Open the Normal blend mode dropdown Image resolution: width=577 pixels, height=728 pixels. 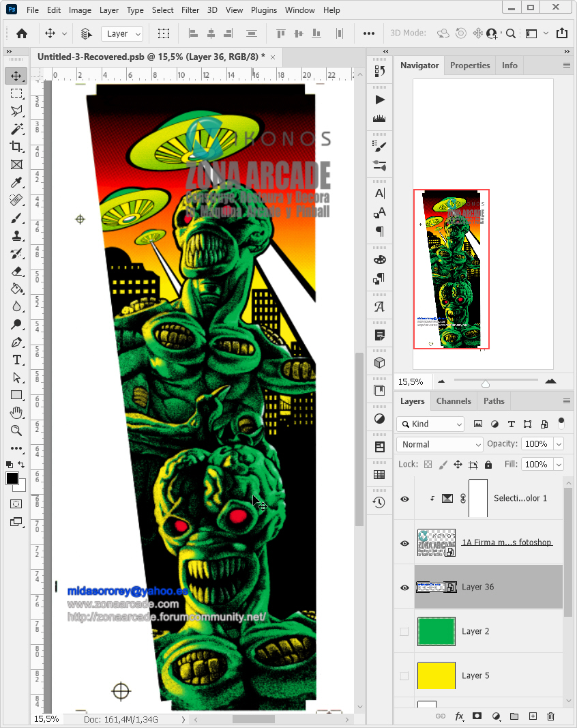point(439,443)
